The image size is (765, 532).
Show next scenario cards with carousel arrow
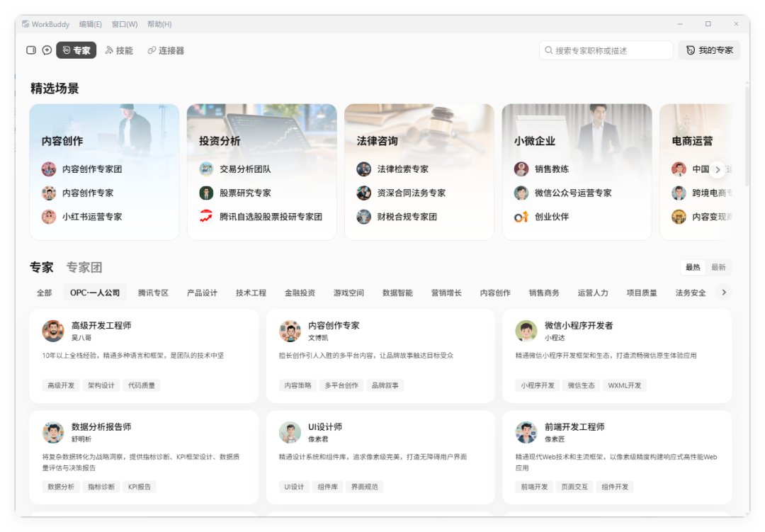point(717,169)
